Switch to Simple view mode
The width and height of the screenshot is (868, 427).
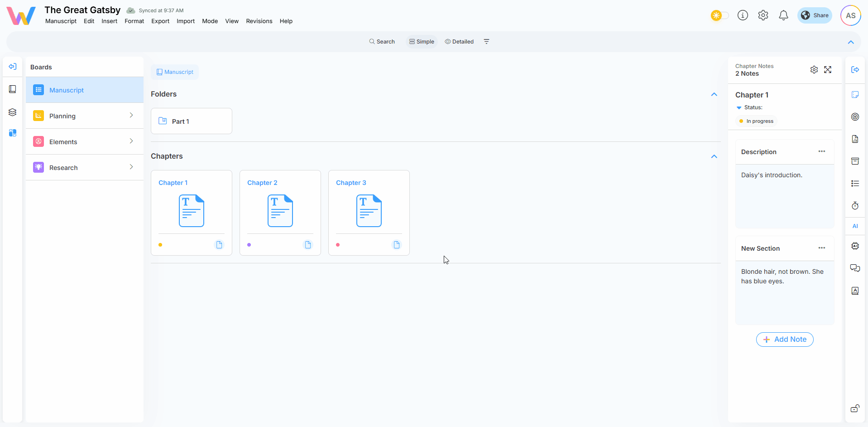pyautogui.click(x=422, y=42)
